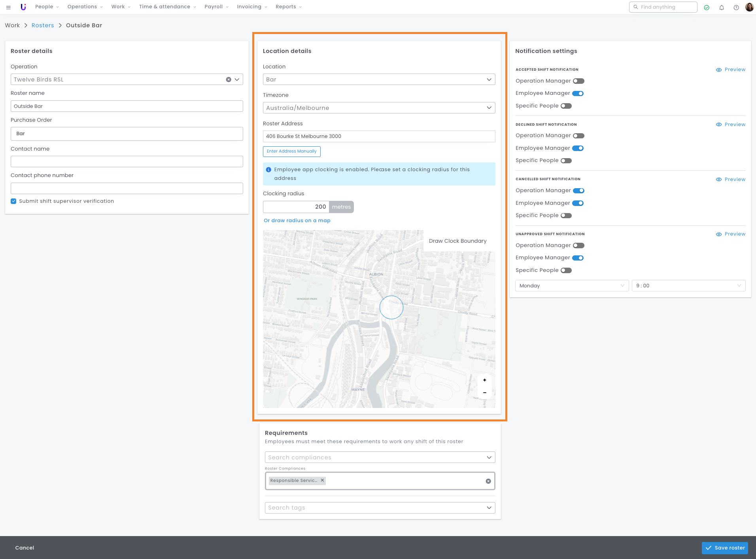756x559 pixels.
Task: Open the Australia/Melbourne timezone dropdown
Action: pos(379,108)
